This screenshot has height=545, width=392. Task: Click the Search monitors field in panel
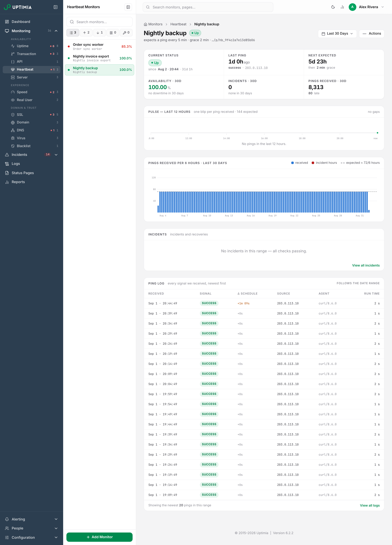[x=99, y=22]
